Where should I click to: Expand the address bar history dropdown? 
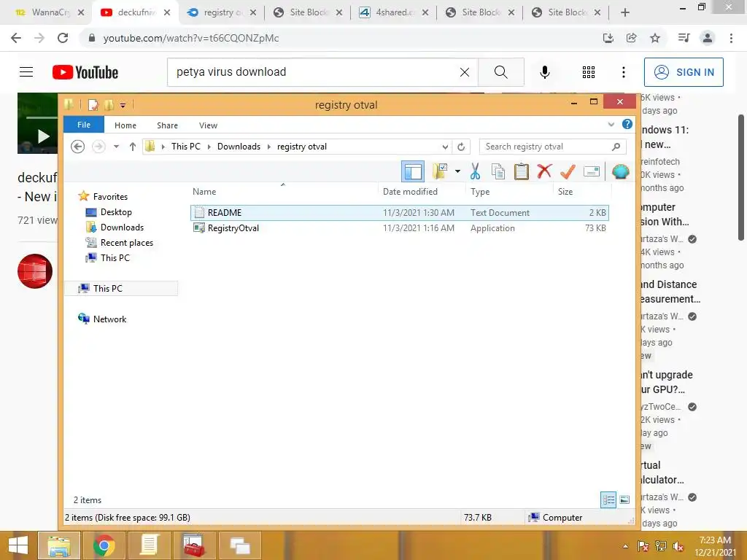[445, 147]
